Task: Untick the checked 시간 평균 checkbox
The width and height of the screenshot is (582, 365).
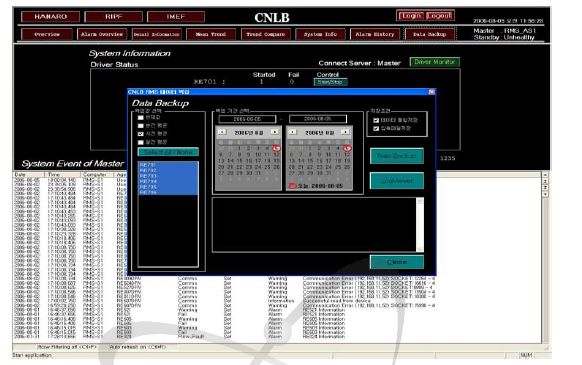Action: click(x=141, y=134)
